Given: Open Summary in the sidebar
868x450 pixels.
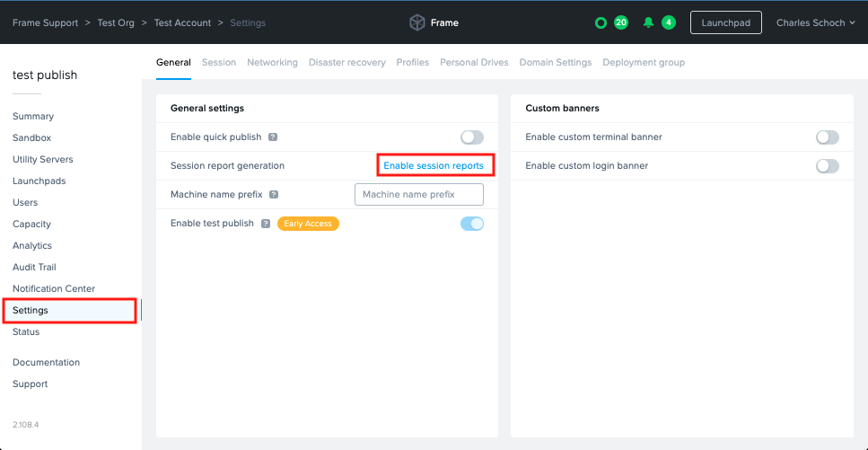Looking at the screenshot, I should 33,117.
